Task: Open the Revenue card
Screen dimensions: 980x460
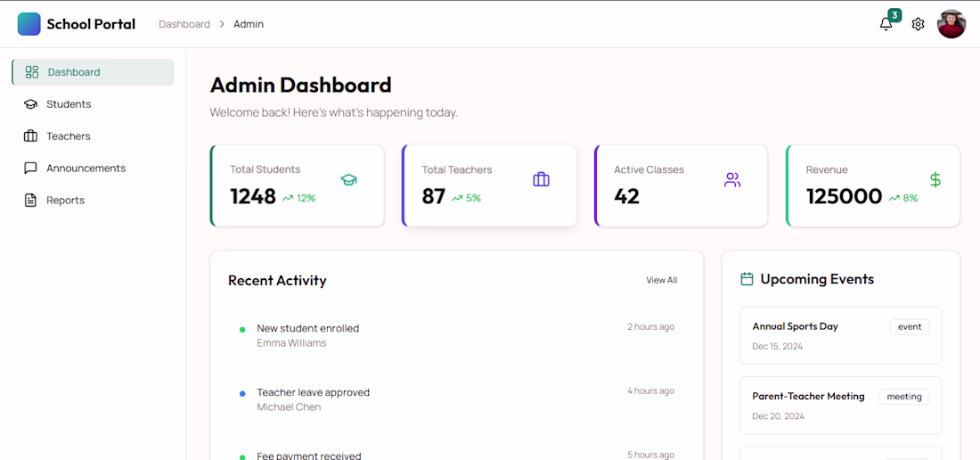Action: 873,185
